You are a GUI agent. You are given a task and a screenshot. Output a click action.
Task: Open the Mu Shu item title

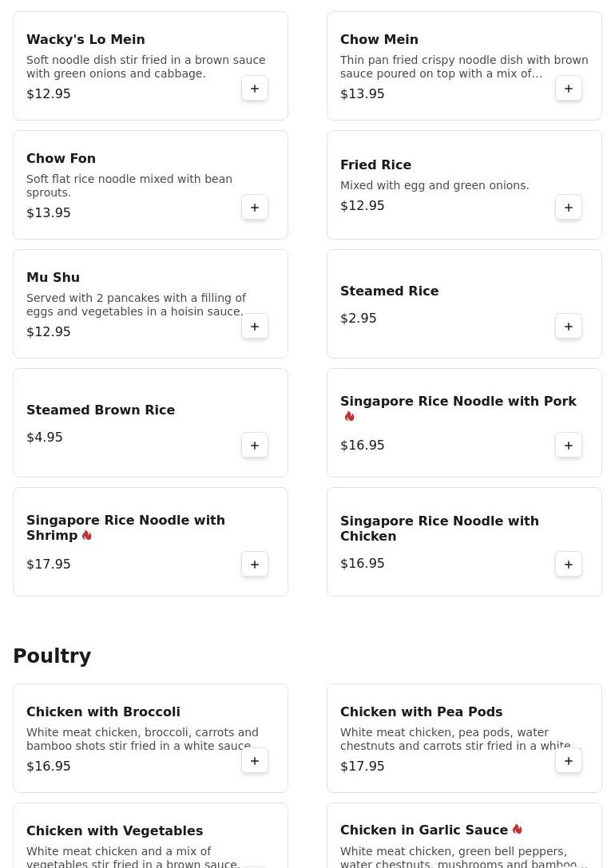[x=53, y=277]
